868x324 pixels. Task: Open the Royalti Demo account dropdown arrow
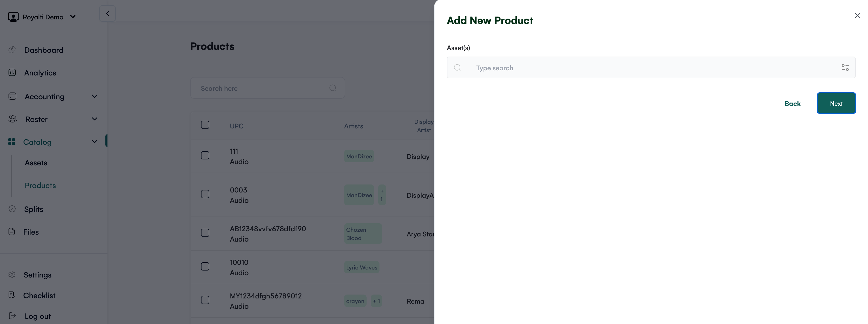(73, 17)
